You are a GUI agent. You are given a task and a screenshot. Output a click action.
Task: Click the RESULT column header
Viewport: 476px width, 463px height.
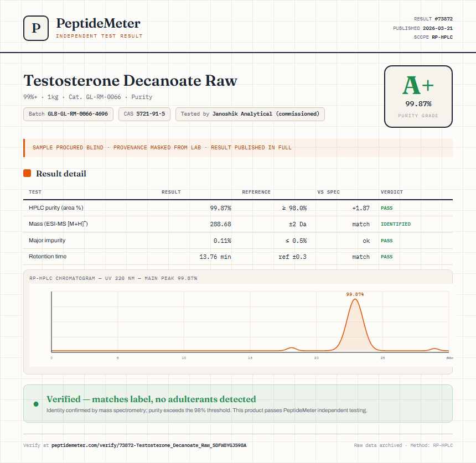pyautogui.click(x=171, y=192)
